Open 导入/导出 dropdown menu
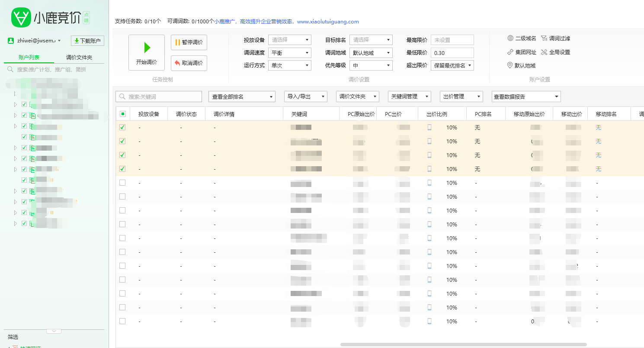 click(306, 97)
